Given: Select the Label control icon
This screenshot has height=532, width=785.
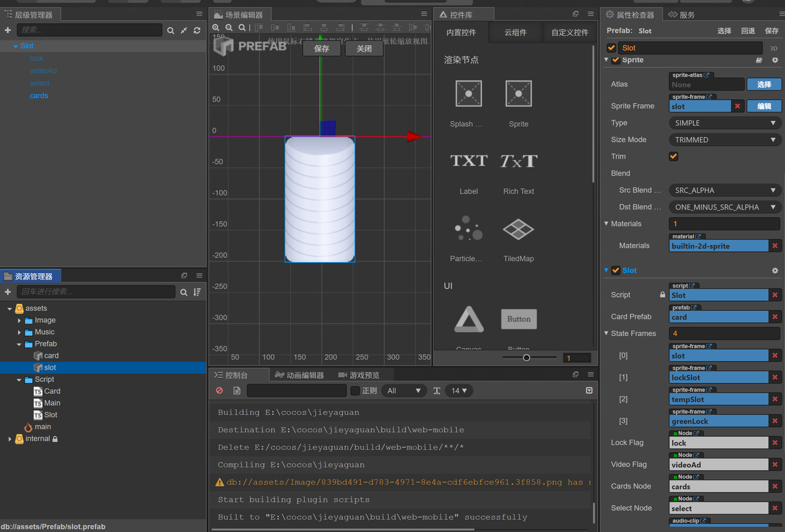Looking at the screenshot, I should [x=469, y=161].
